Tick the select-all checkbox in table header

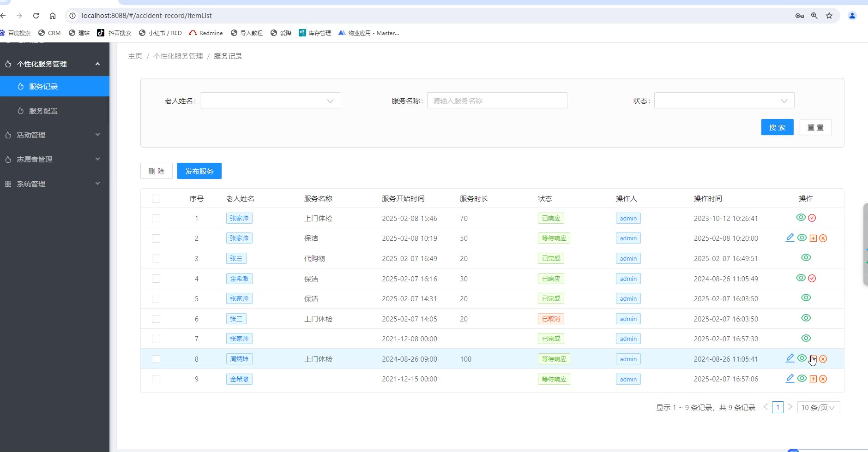pyautogui.click(x=156, y=199)
